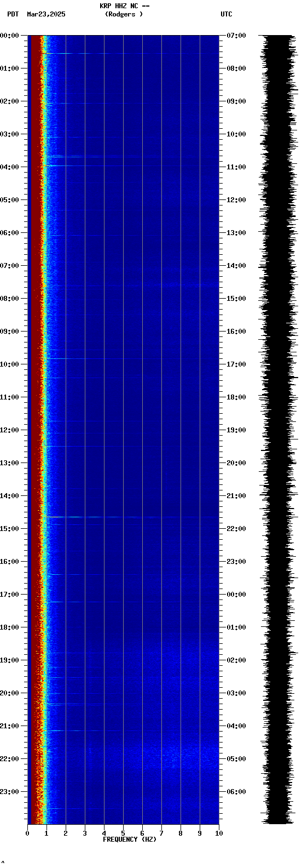This screenshot has width=302, height=868.
Task: Click the 14:00 UTC time tick label
Action: coord(236,266)
